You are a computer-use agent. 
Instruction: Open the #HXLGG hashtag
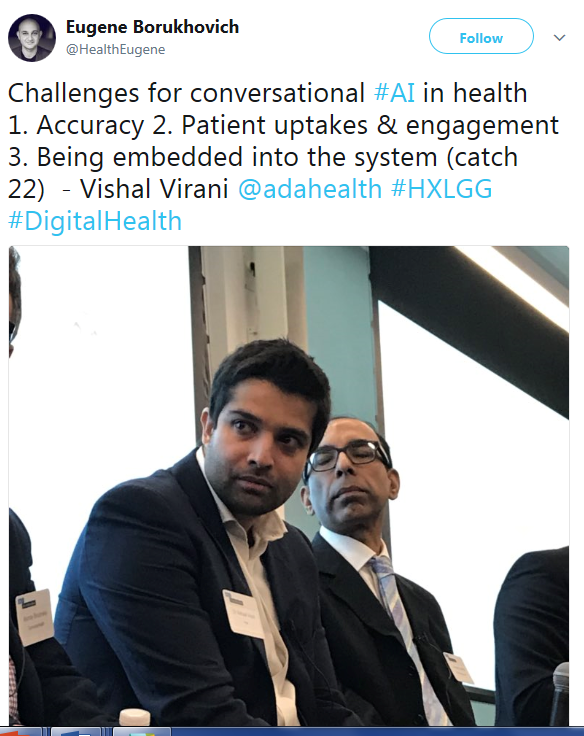441,189
